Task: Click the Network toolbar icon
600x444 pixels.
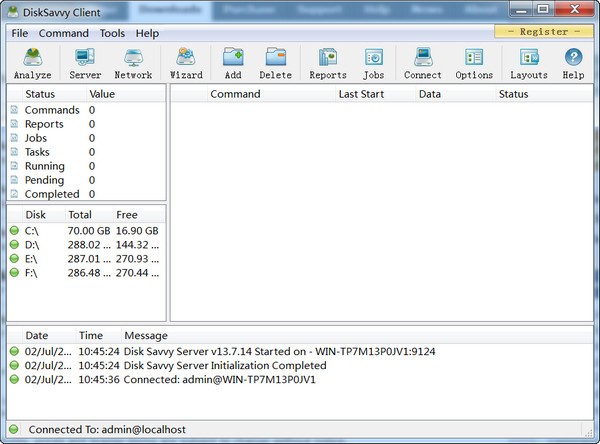Action: coord(133,63)
